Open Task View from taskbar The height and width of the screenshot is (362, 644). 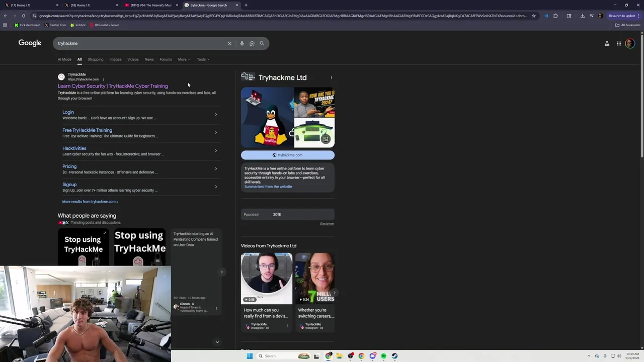(316, 356)
